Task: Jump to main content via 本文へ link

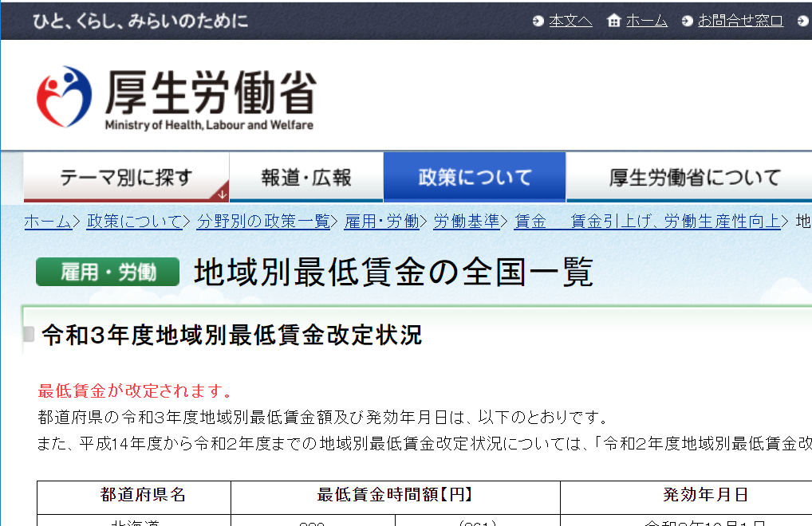Action: 570,21
